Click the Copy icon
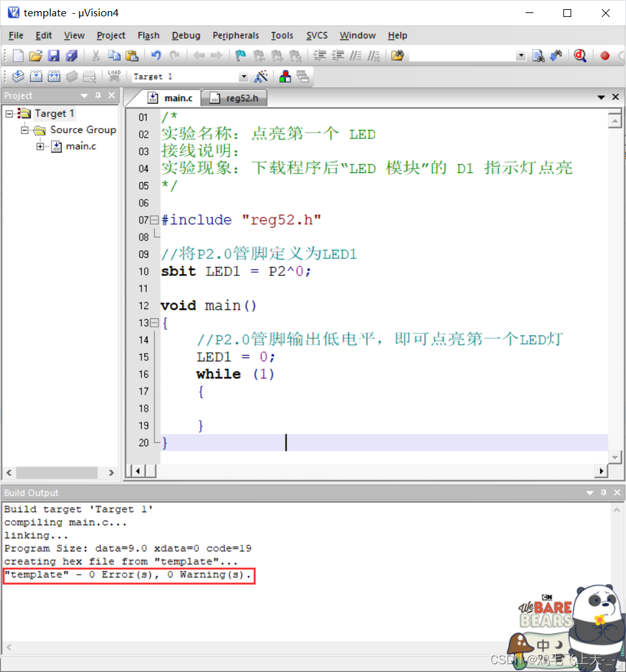 (114, 55)
